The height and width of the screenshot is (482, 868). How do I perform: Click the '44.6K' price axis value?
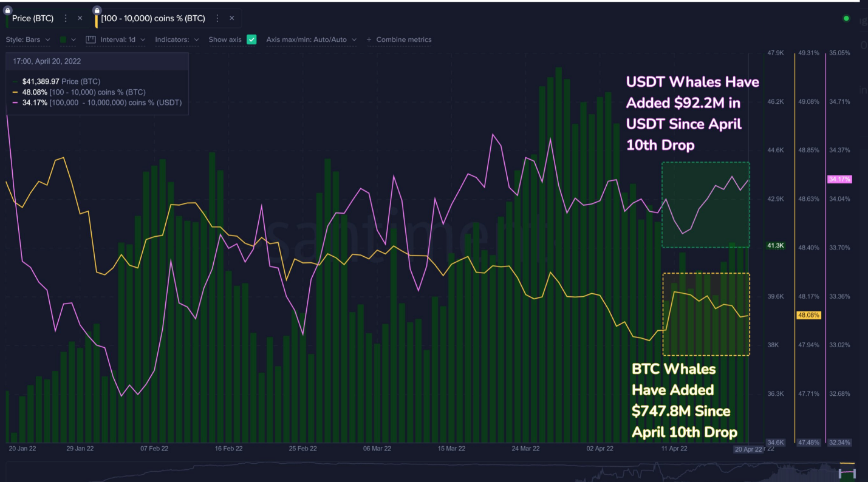[x=776, y=151]
